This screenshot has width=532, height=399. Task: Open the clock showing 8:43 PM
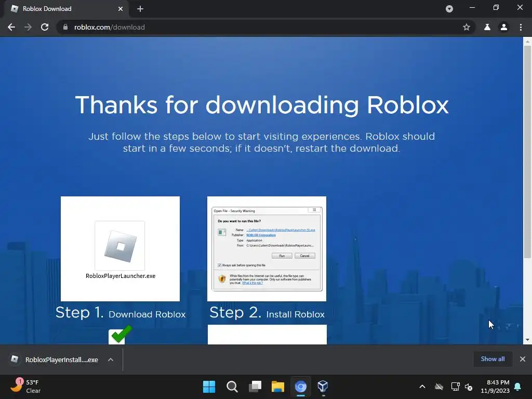point(495,387)
